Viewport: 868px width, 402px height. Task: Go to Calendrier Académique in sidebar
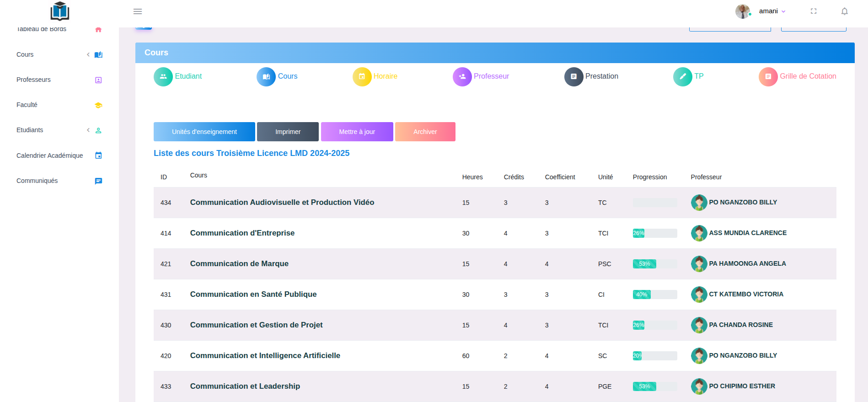[x=50, y=155]
